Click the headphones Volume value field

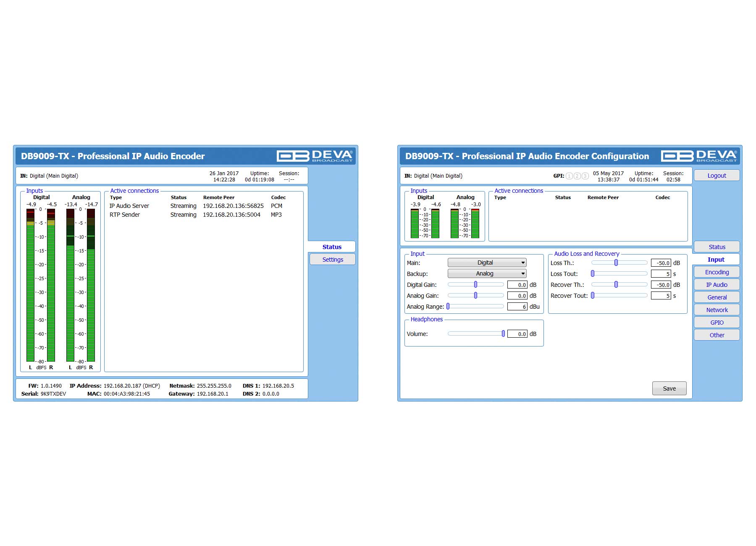[517, 334]
